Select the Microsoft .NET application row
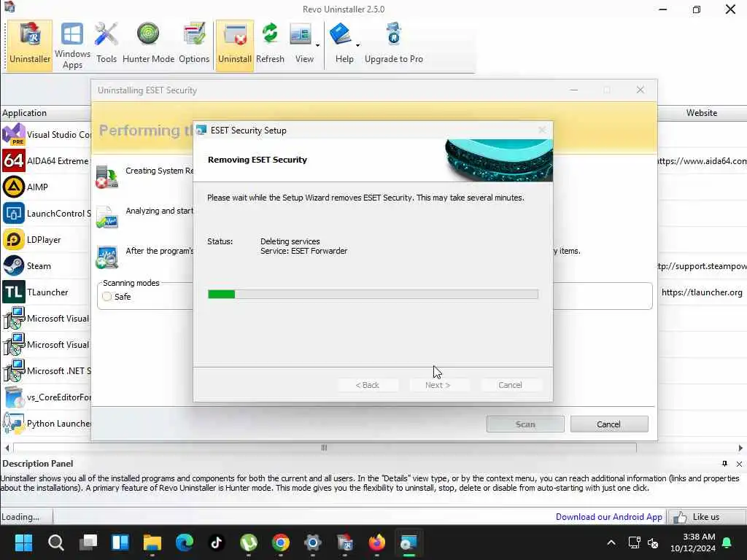 46,371
